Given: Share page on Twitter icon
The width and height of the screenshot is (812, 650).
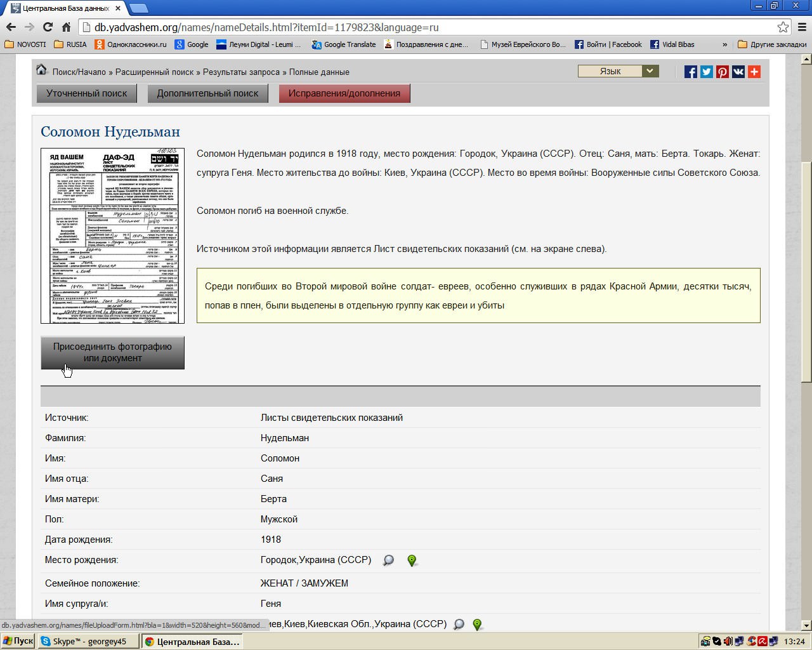Looking at the screenshot, I should point(707,72).
